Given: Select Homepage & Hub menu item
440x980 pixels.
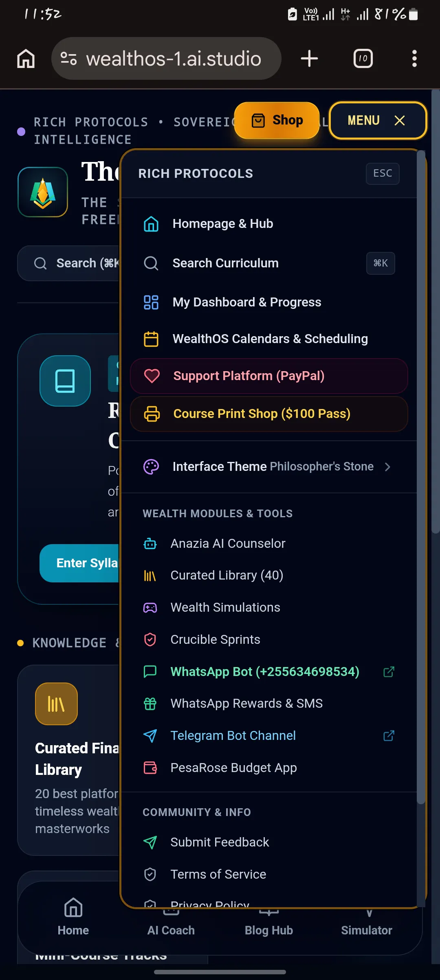Looking at the screenshot, I should point(269,224).
